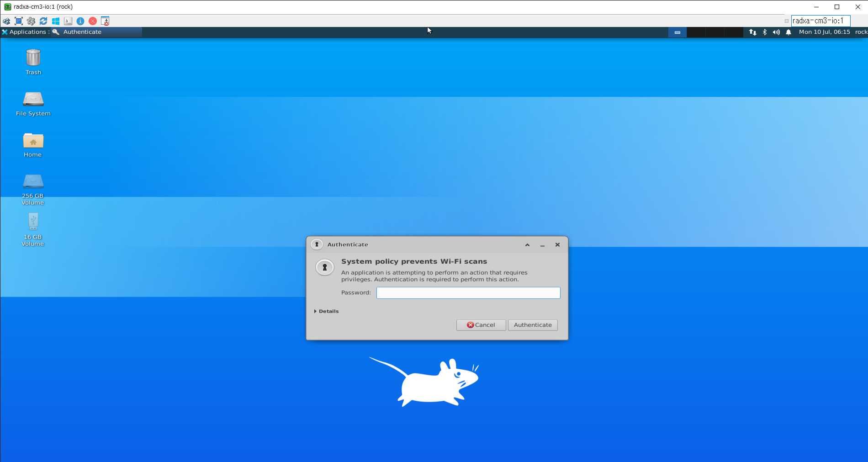Select the 256 GB Volume icon
The image size is (868, 462).
[x=33, y=189]
